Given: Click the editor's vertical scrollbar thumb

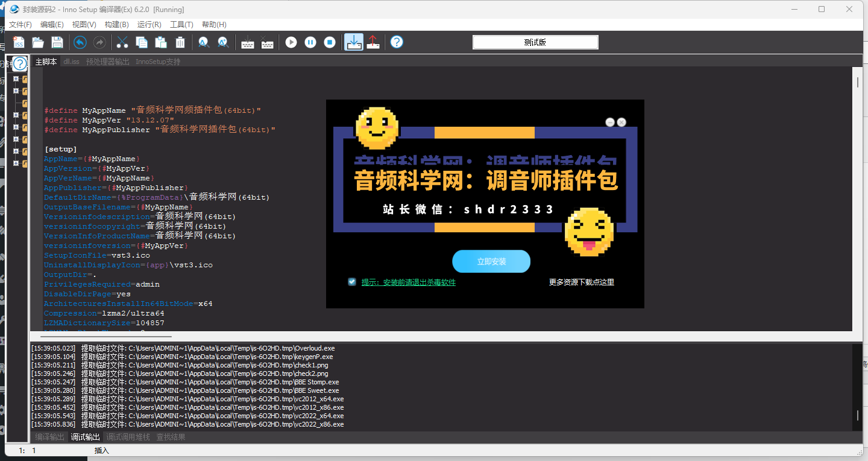Looking at the screenshot, I should tap(857, 81).
